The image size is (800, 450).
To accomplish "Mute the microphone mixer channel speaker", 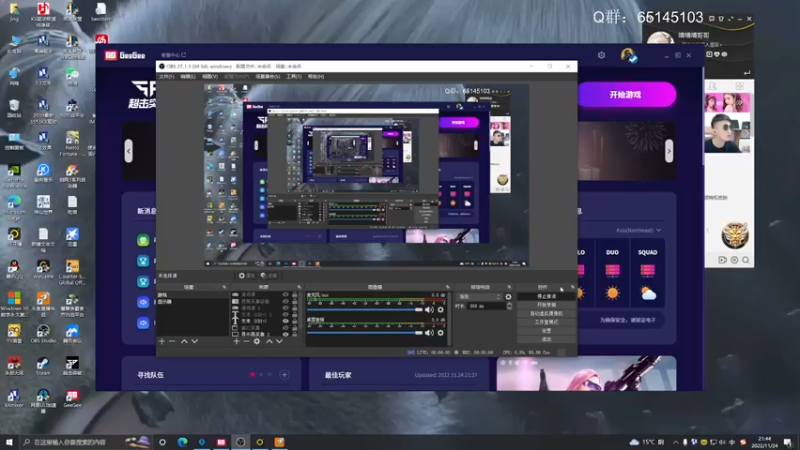I will tap(429, 310).
